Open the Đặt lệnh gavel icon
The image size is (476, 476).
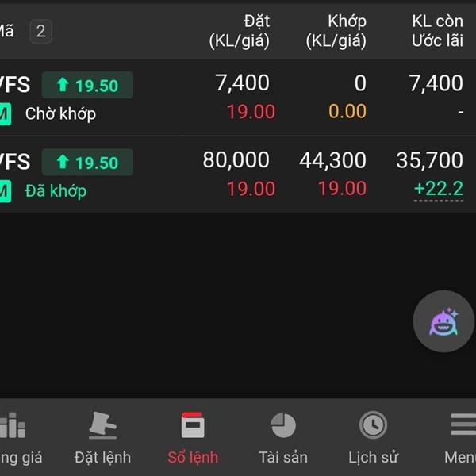[x=102, y=425]
